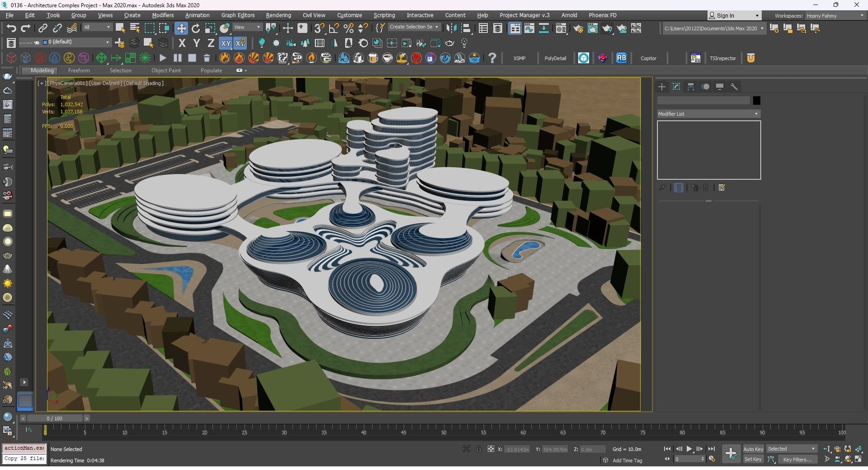Switch to Object Paint ribbon tab

(166, 70)
